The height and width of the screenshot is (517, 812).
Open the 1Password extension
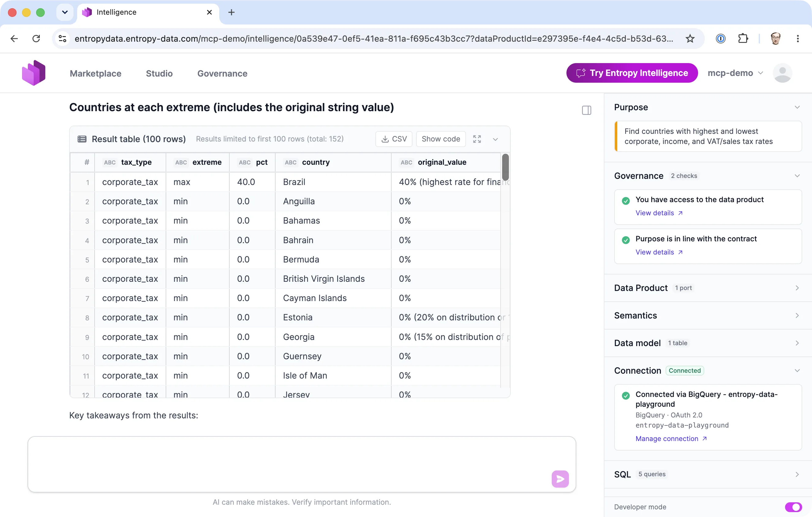coord(721,39)
